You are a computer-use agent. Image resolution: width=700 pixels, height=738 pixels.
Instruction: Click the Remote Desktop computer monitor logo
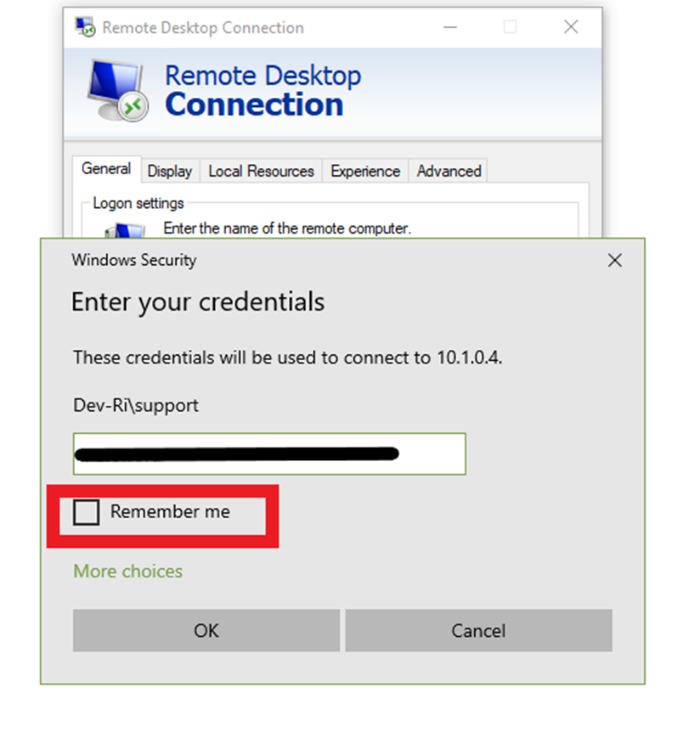pyautogui.click(x=118, y=90)
